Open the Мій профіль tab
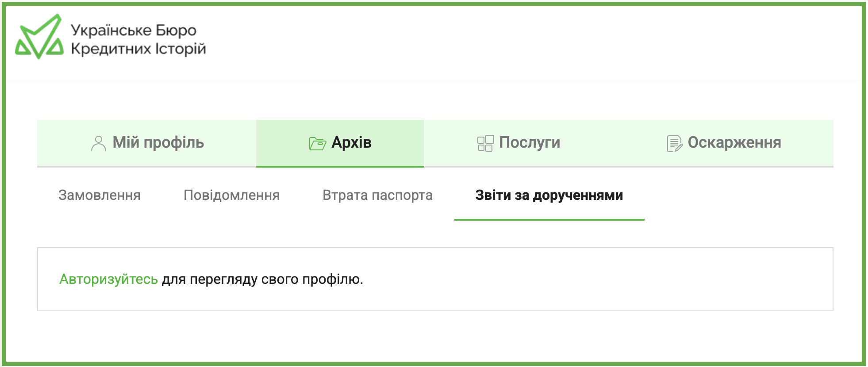The image size is (868, 367). click(158, 143)
